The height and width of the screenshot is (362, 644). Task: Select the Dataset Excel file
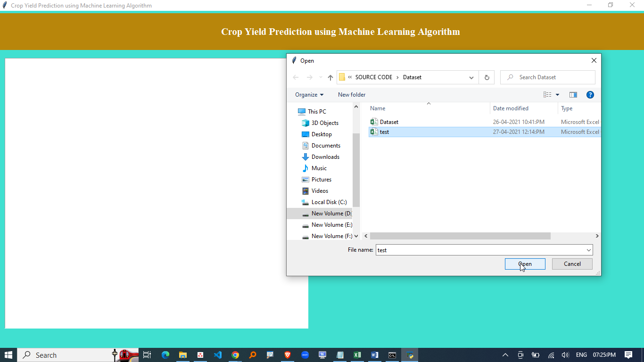[389, 122]
